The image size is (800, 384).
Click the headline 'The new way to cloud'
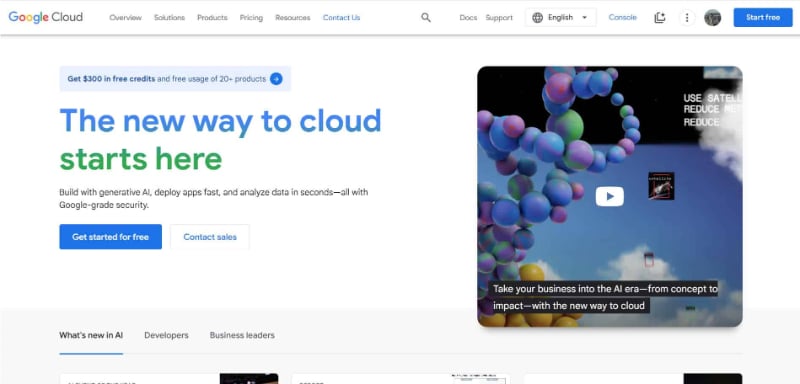pyautogui.click(x=220, y=121)
